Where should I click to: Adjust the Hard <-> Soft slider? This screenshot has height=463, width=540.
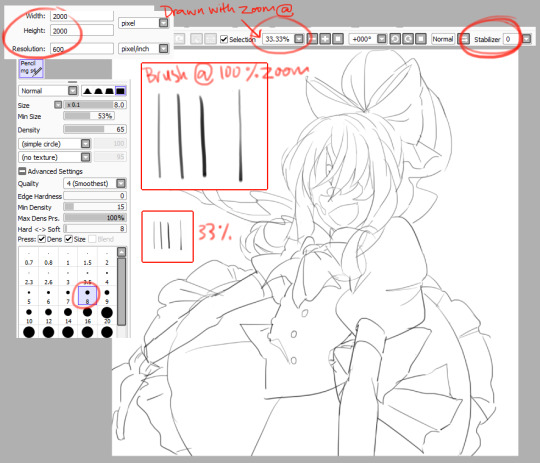tap(95, 229)
